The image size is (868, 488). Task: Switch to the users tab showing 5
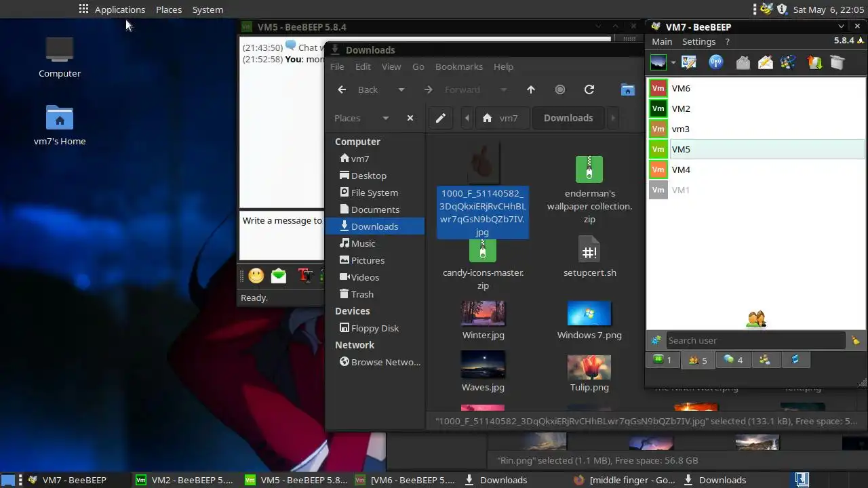pos(698,360)
